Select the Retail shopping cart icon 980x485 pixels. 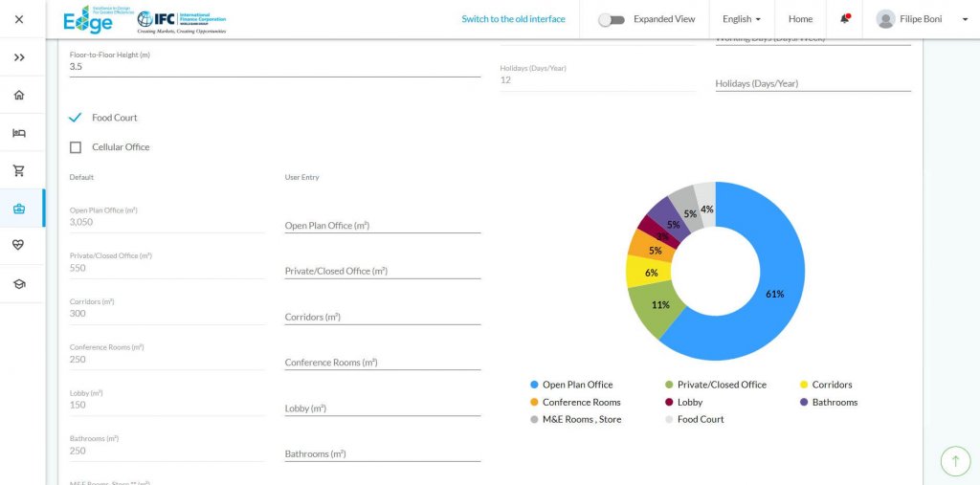pos(19,170)
